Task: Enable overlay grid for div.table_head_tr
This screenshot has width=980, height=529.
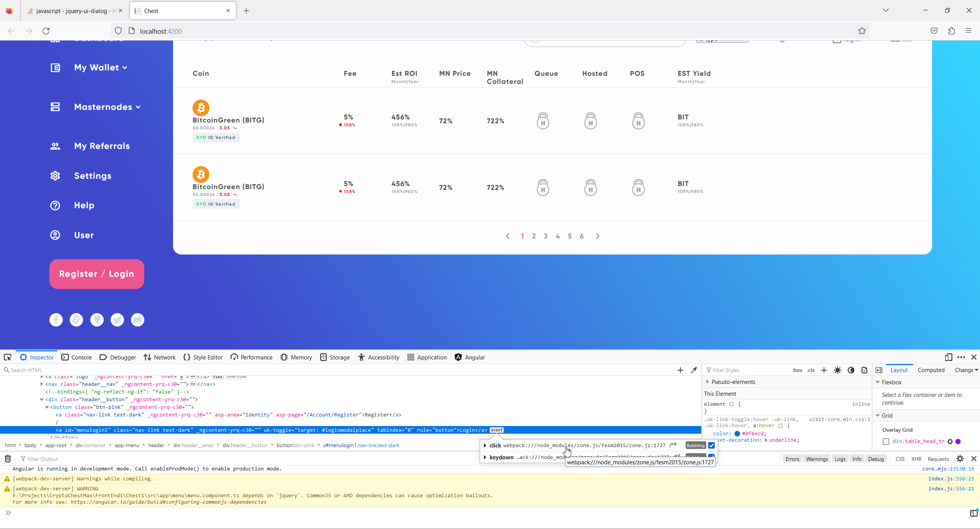Action: click(886, 441)
